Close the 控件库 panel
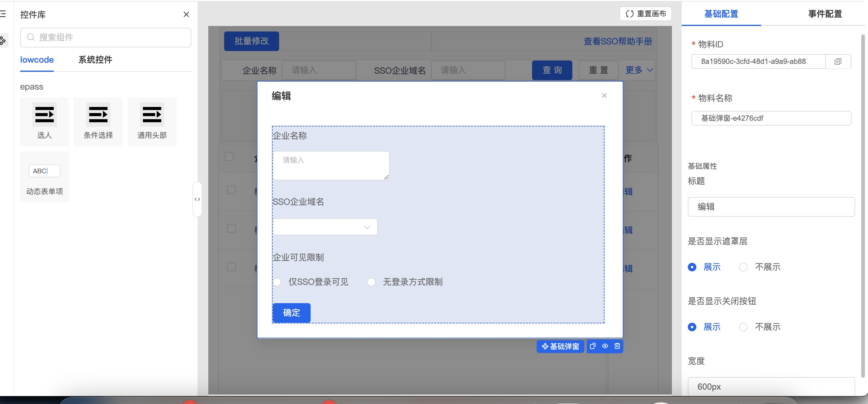This screenshot has height=404, width=868. [186, 14]
